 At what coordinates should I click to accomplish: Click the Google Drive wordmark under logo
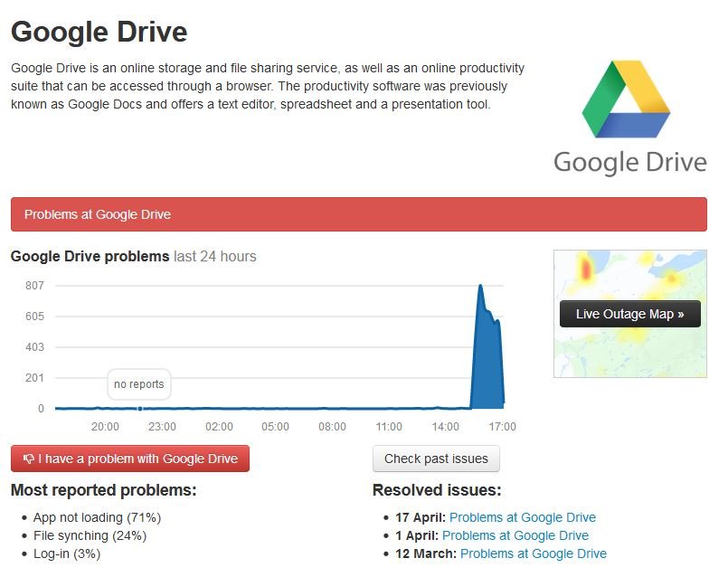click(629, 163)
